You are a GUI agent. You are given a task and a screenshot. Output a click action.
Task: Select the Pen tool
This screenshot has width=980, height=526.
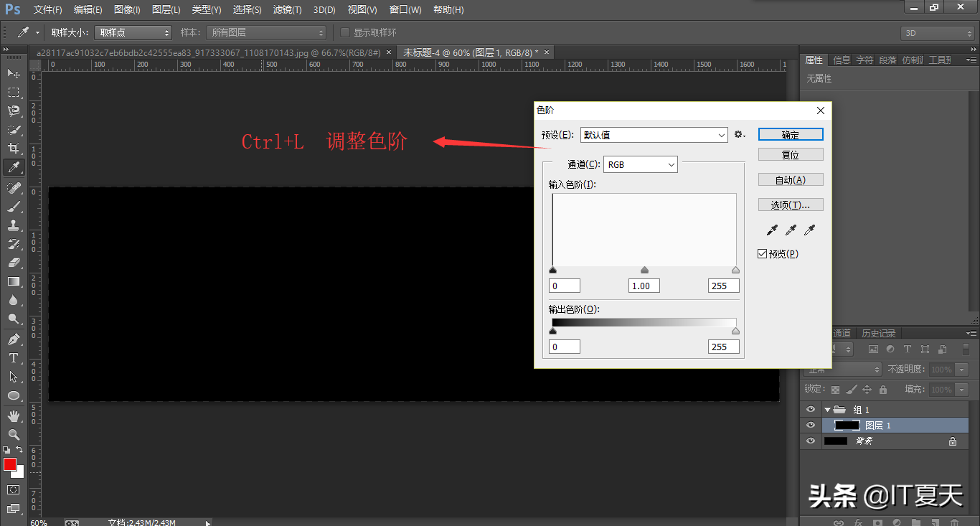tap(14, 339)
